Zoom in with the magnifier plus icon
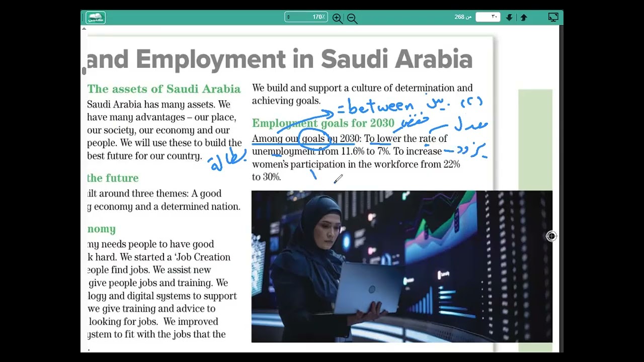 [x=337, y=18]
